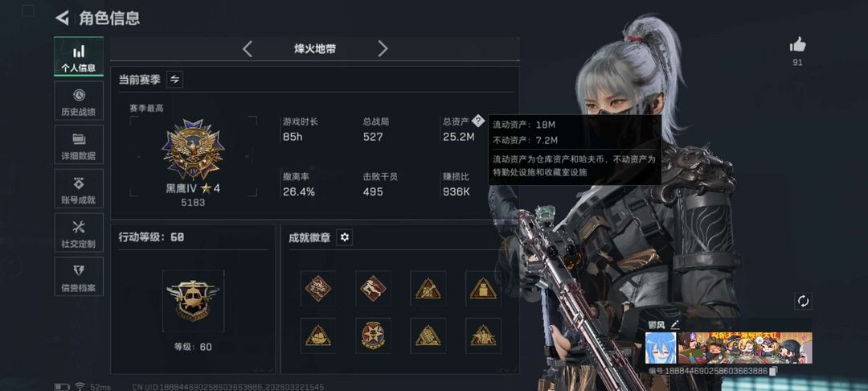This screenshot has height=391, width=868.
Task: Open the 详细数据 tab
Action: point(79,145)
